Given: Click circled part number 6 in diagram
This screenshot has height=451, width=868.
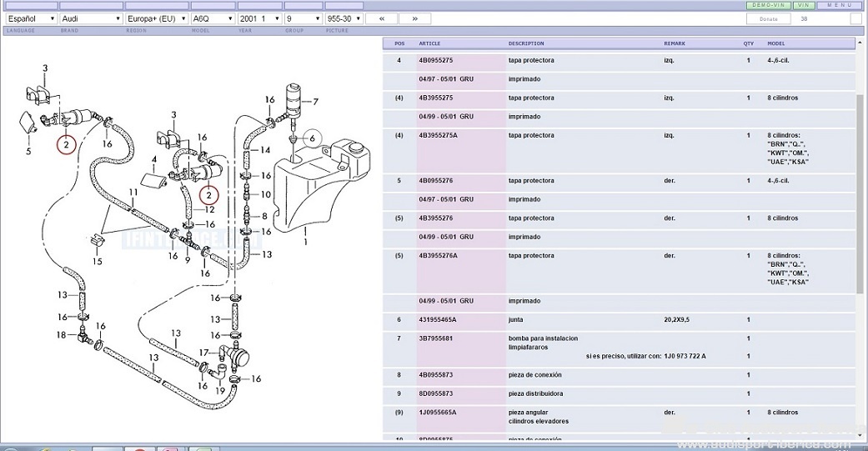Looking at the screenshot, I should pos(312,138).
